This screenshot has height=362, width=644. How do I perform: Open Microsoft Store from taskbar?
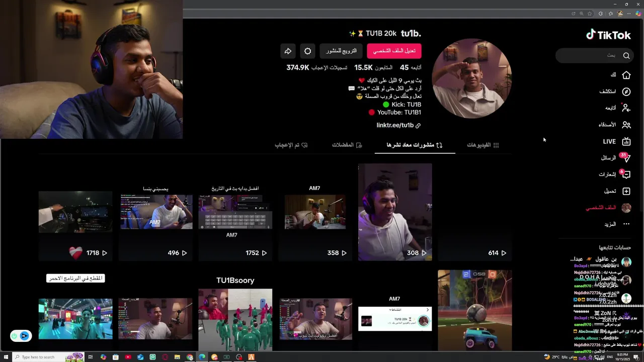pos(116,357)
